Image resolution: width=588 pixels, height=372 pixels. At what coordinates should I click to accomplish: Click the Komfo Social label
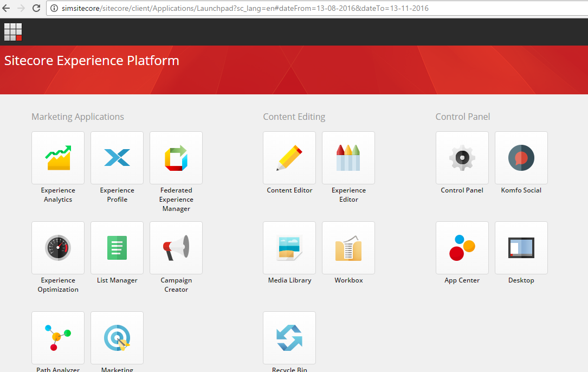point(521,190)
